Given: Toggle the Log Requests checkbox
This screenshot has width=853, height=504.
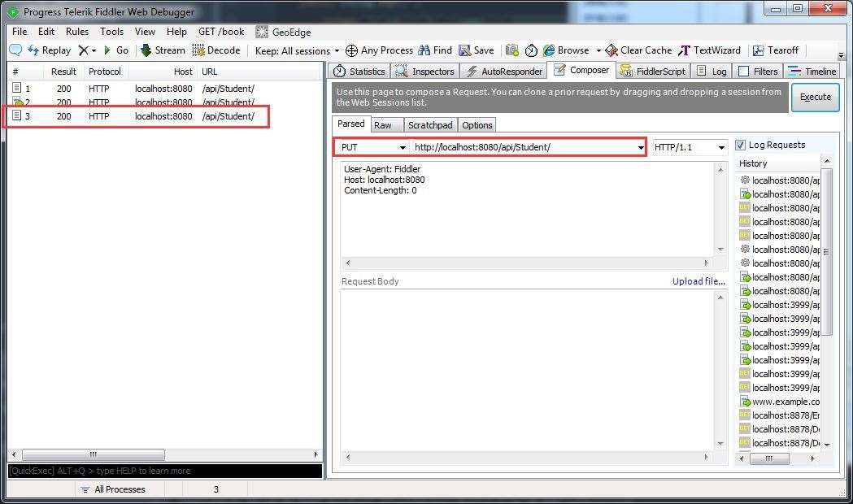Looking at the screenshot, I should (740, 146).
